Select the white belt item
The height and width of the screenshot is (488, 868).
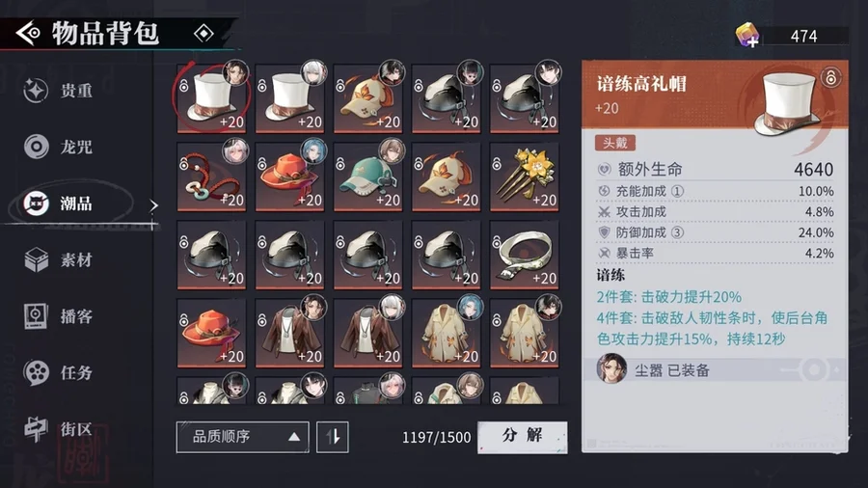(x=525, y=255)
